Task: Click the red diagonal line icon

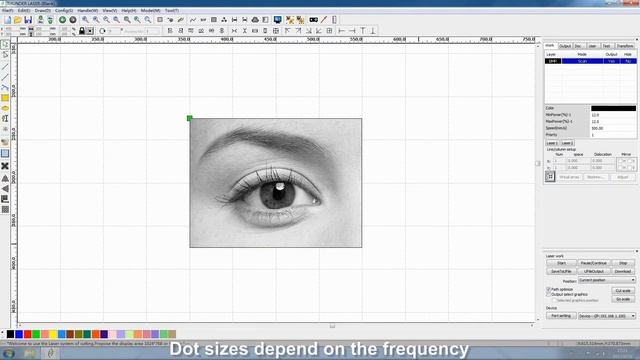Action: 324,20
